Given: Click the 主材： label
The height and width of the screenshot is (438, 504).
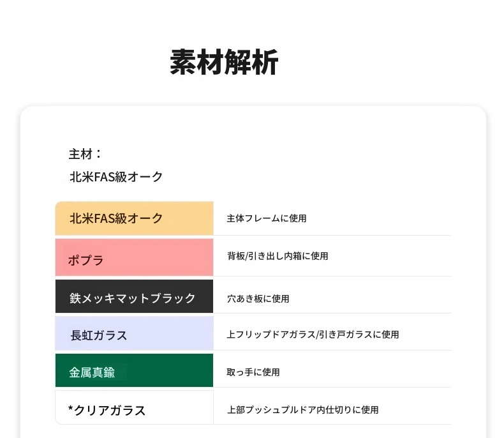Looking at the screenshot, I should point(85,154).
